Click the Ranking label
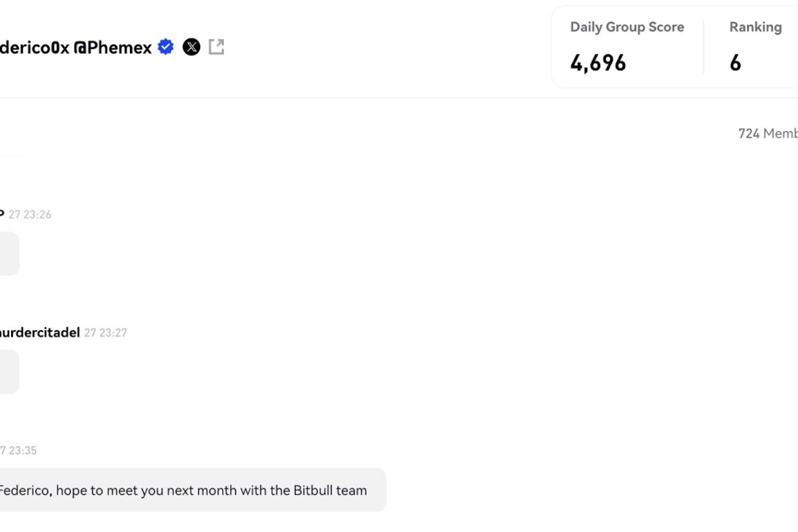Image resolution: width=798 pixels, height=532 pixels. click(x=755, y=27)
